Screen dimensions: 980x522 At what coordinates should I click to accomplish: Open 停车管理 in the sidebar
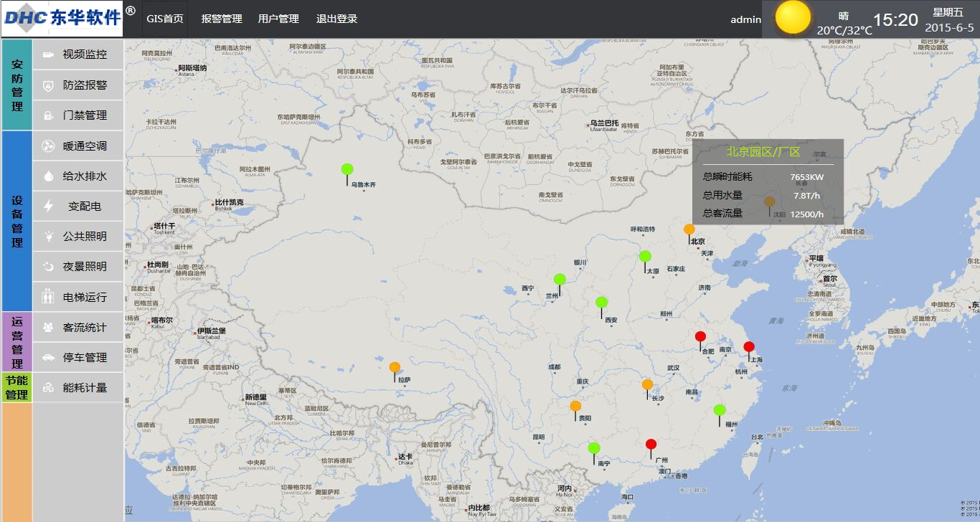coord(85,357)
